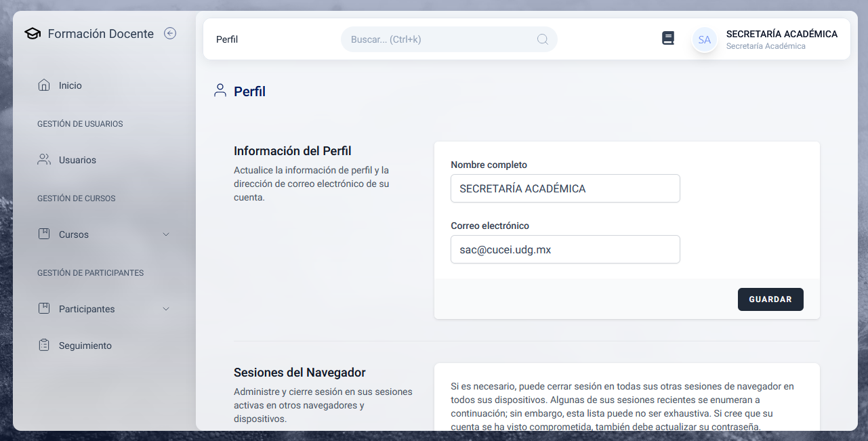This screenshot has width=868, height=441.
Task: Click the graduation cap logo icon
Action: click(33, 33)
